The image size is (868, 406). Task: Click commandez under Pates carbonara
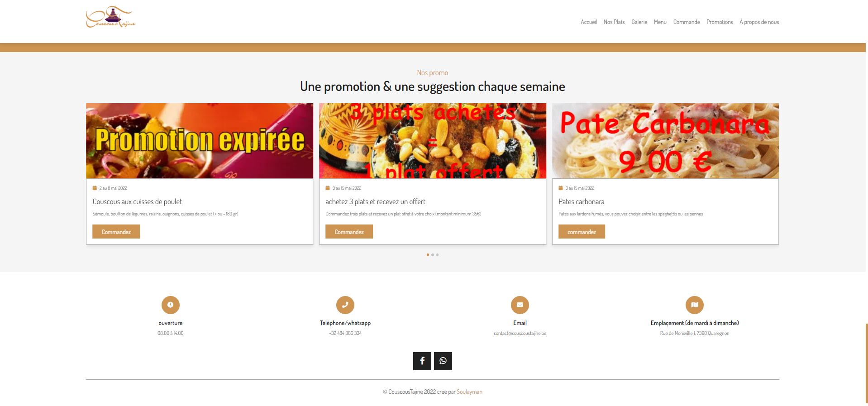pyautogui.click(x=582, y=231)
